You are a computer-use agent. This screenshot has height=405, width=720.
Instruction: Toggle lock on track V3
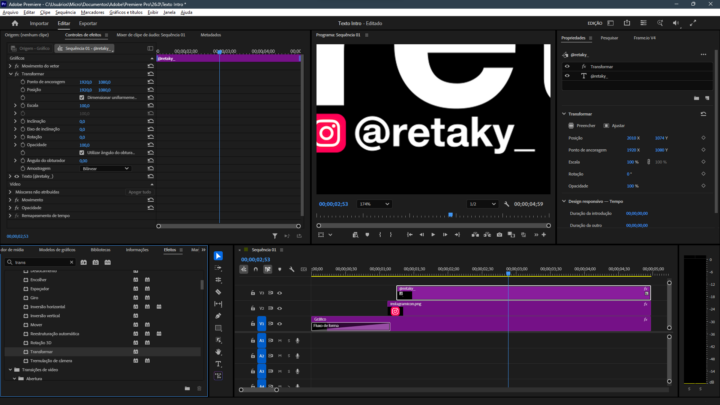[x=253, y=293]
